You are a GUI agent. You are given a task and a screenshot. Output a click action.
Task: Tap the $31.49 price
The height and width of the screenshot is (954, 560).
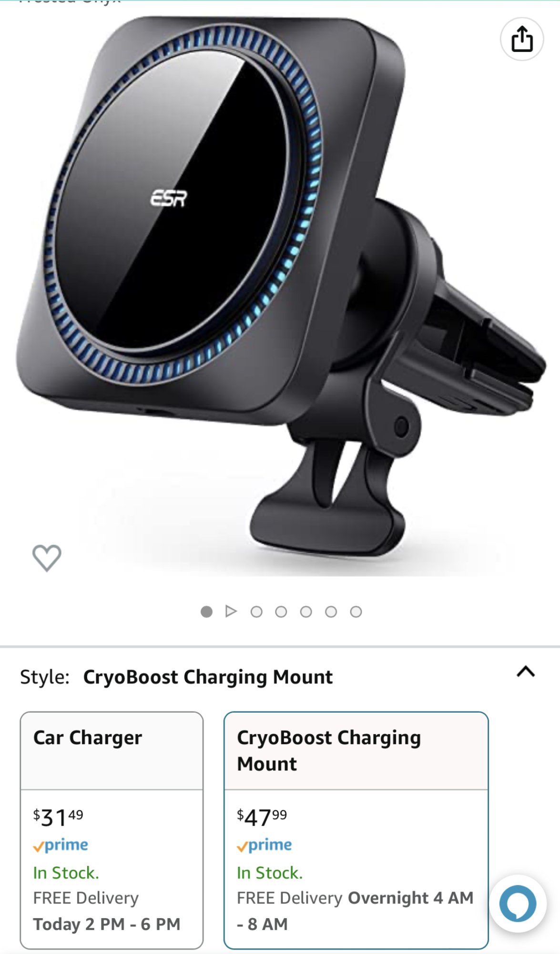[58, 818]
